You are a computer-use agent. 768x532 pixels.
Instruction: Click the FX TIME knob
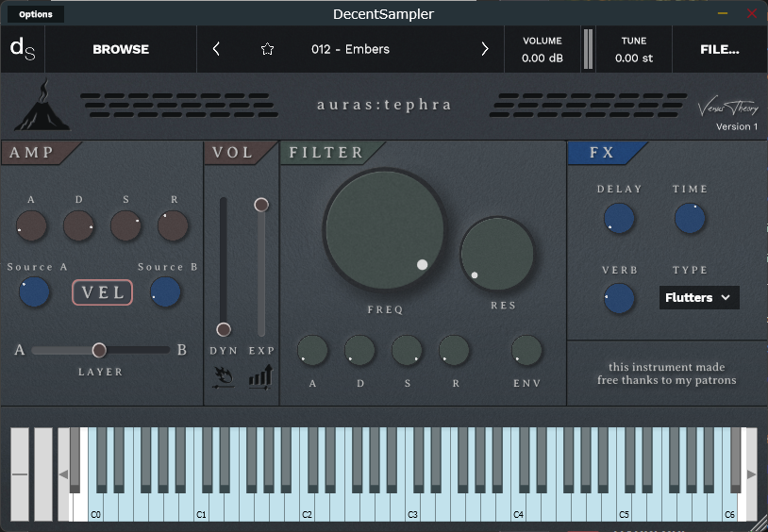[x=690, y=219]
